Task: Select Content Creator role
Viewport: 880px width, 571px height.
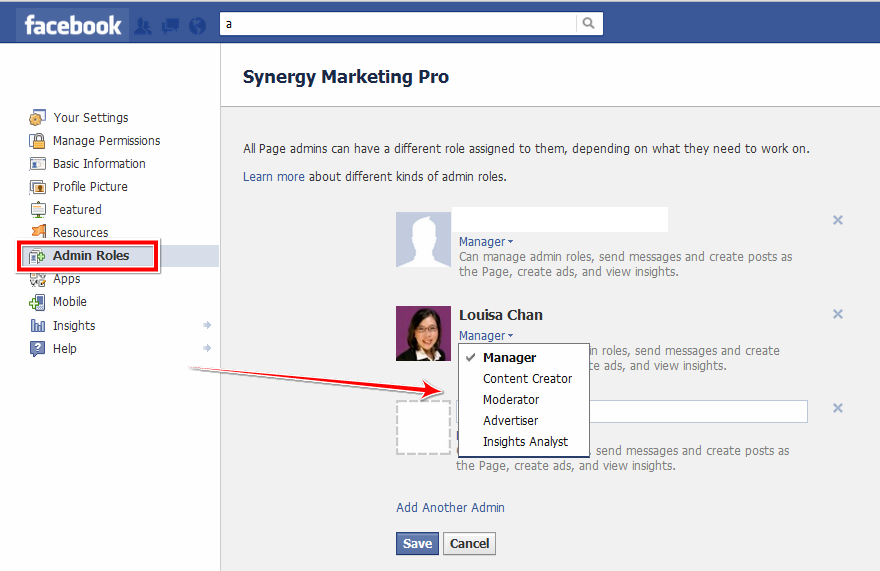Action: [524, 378]
